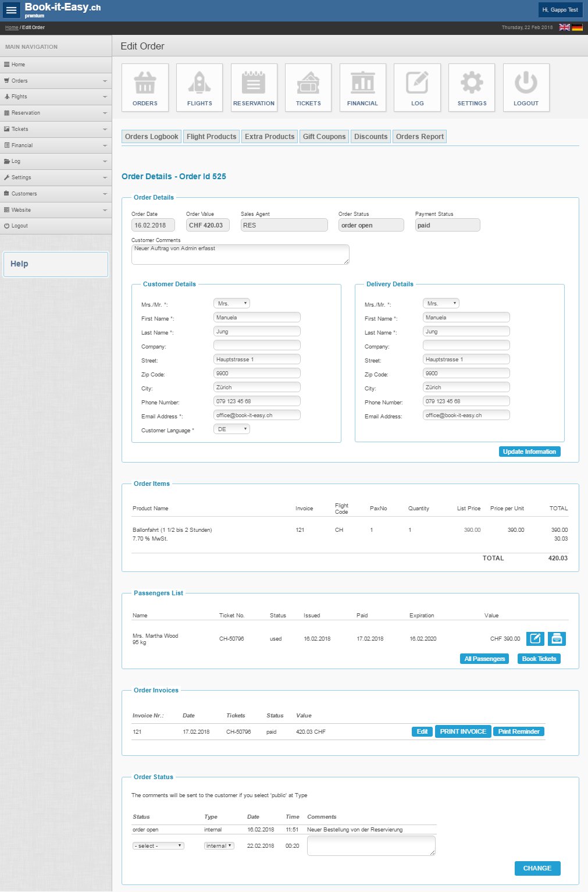This screenshot has height=892, width=588.
Task: Click the order status Comments text area
Action: coord(371,846)
